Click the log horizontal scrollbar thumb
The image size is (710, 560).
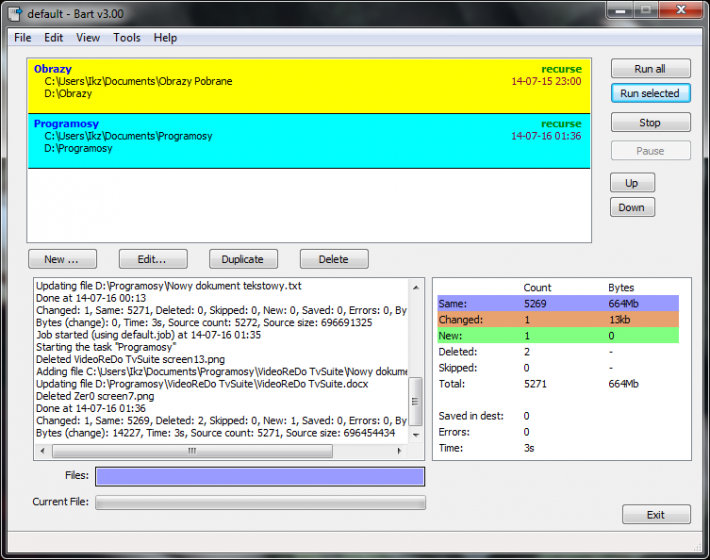point(192,451)
